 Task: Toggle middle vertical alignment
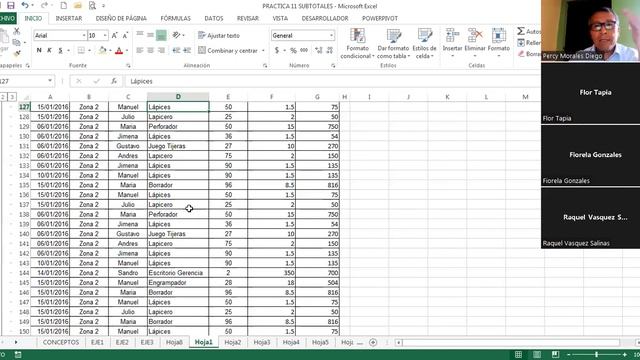(x=151, y=35)
